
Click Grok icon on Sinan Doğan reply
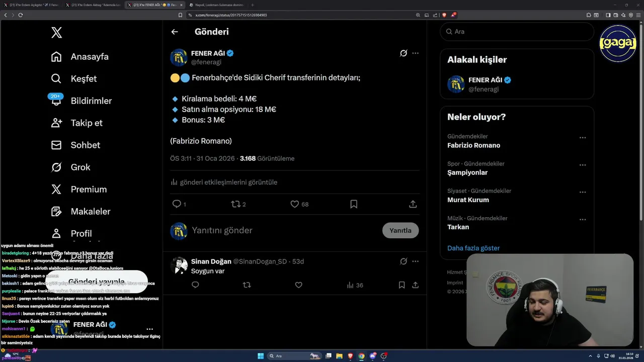(x=404, y=261)
